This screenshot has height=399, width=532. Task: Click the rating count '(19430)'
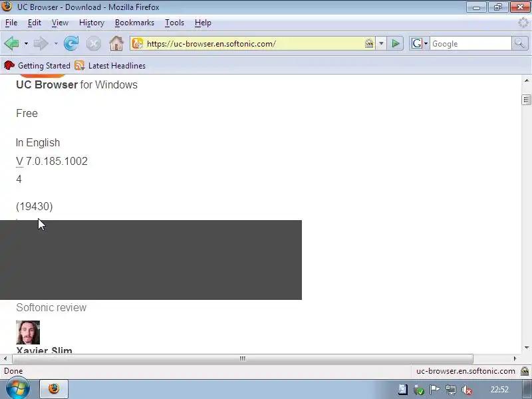click(35, 206)
